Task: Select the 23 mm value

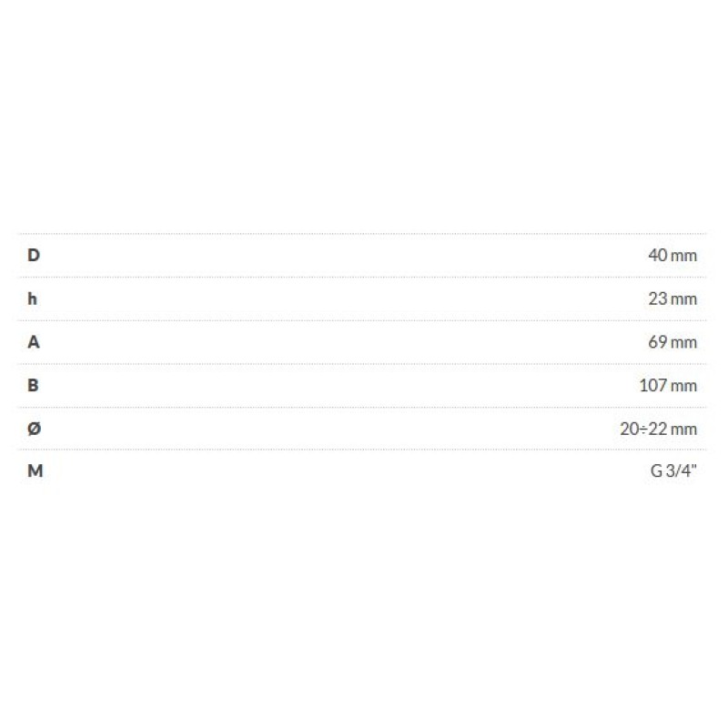Action: tap(672, 298)
